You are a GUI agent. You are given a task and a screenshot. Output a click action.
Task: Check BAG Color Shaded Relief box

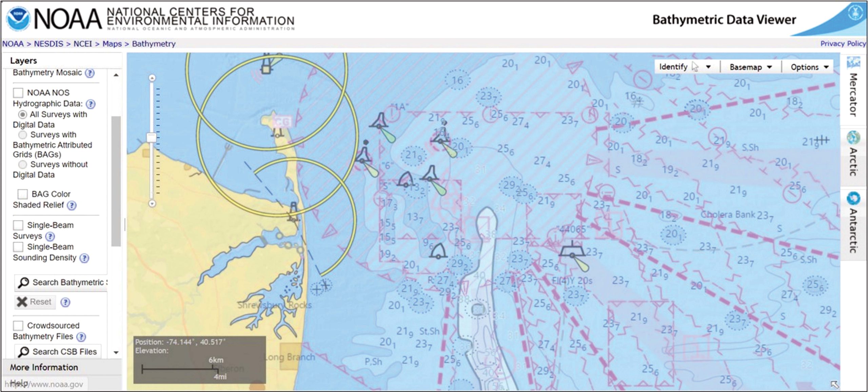pyautogui.click(x=23, y=194)
